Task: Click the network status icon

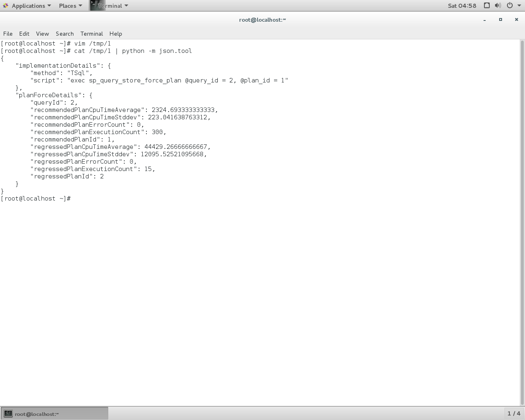Action: pyautogui.click(x=486, y=6)
